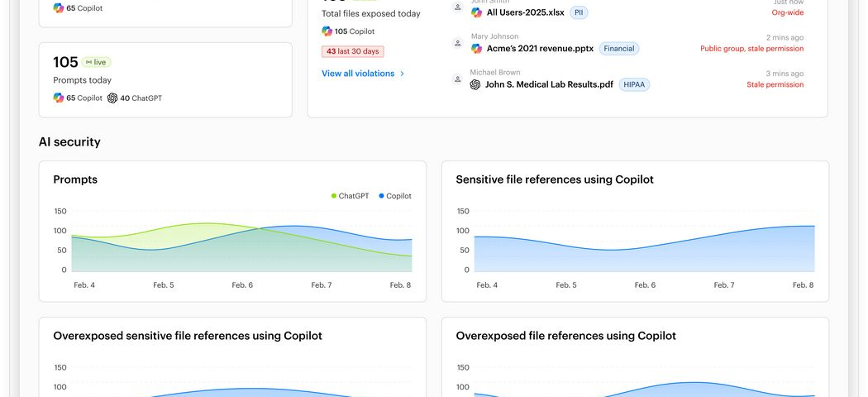Click the AI security section heading
Viewport: 868px width, 397px height.
click(69, 142)
